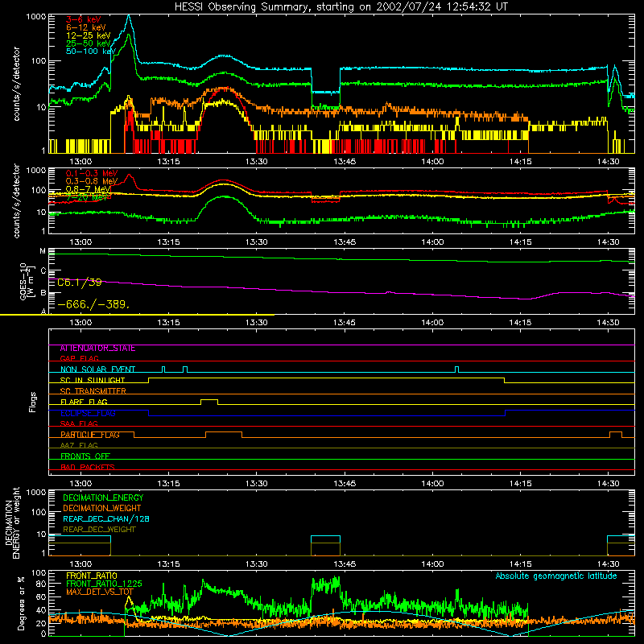The image size is (644, 644).
Task: Click the PARTICLE_FLAG label
Action: click(90, 435)
